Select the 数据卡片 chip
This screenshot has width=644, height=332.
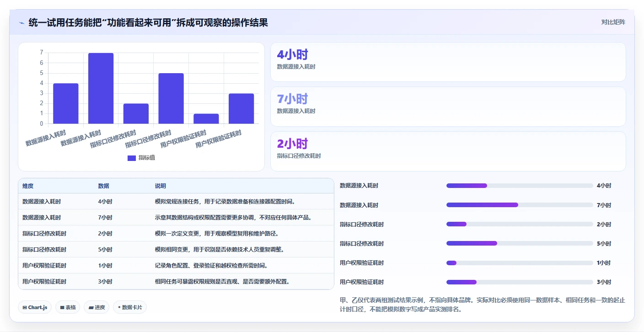[130, 307]
